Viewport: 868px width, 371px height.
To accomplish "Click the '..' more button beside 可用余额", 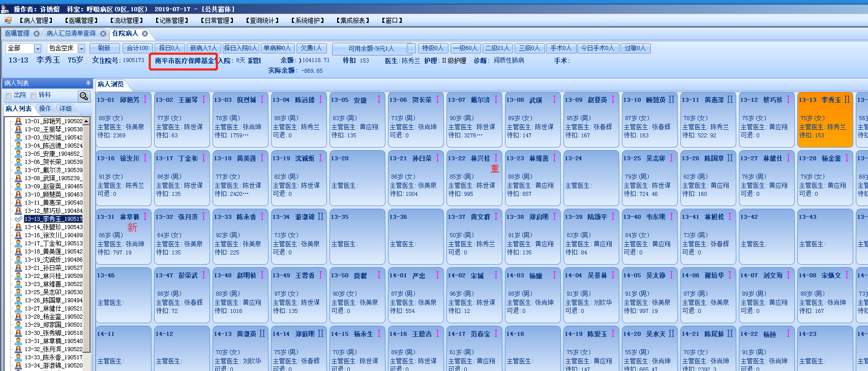I will point(411,49).
